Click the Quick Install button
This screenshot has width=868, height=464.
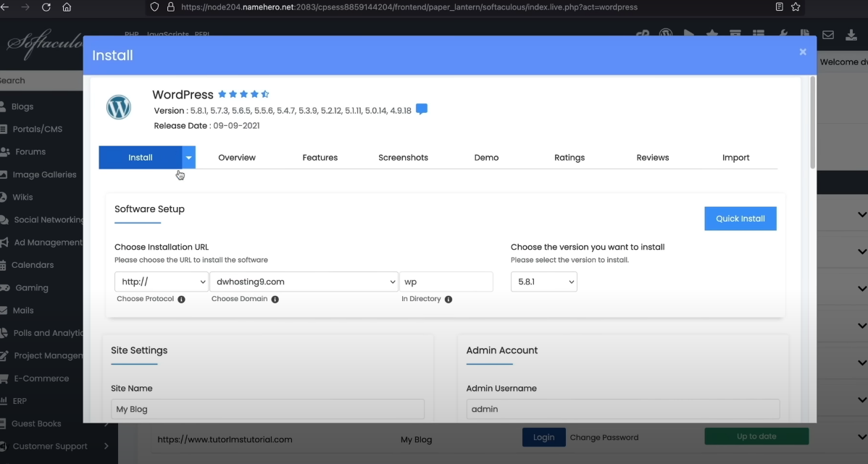[x=740, y=219]
